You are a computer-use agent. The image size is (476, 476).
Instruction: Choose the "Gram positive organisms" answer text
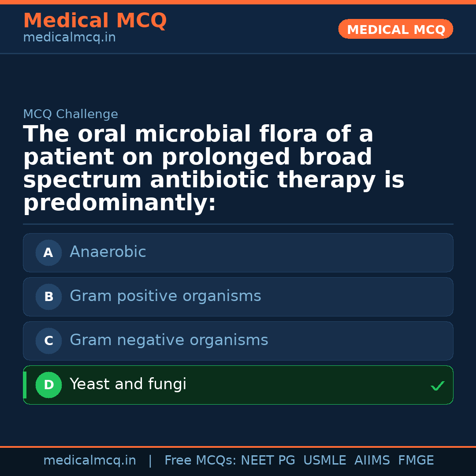(165, 296)
